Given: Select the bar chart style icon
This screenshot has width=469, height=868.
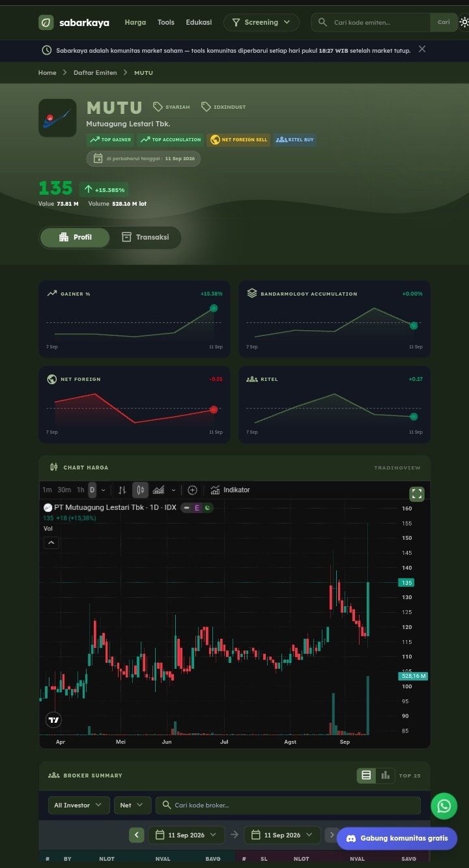Looking at the screenshot, I should [x=122, y=490].
